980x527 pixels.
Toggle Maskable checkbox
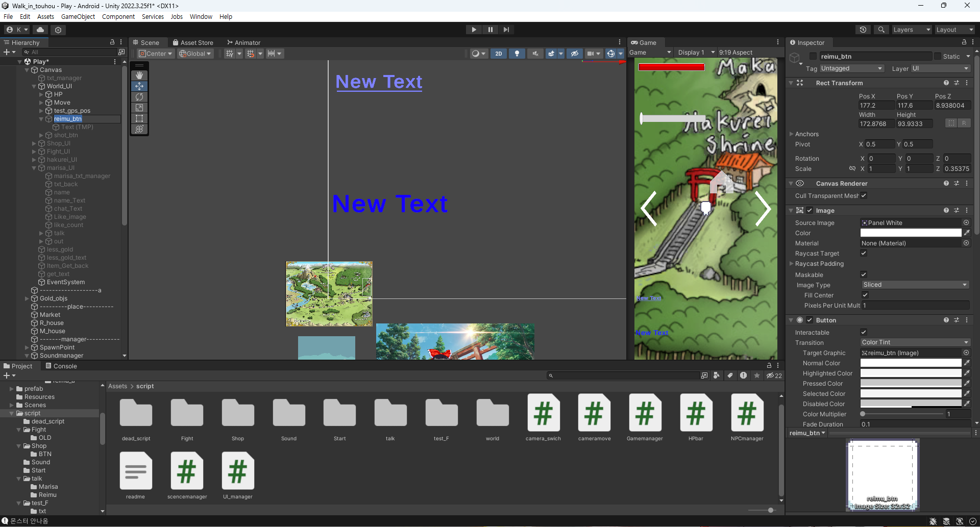(864, 274)
